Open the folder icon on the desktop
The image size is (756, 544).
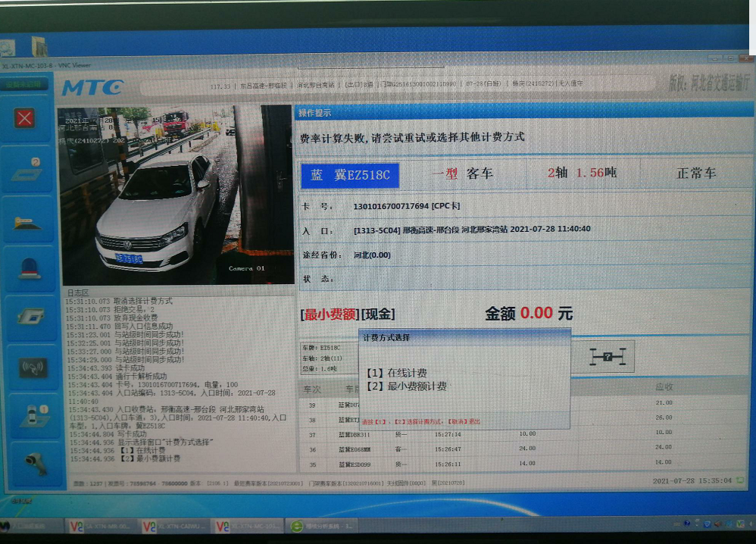point(39,46)
